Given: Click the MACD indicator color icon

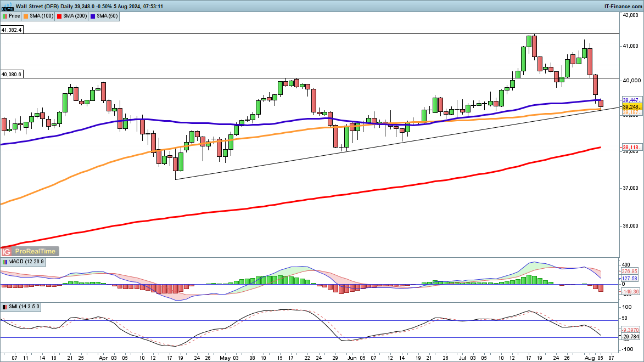Looking at the screenshot, I should [5, 262].
